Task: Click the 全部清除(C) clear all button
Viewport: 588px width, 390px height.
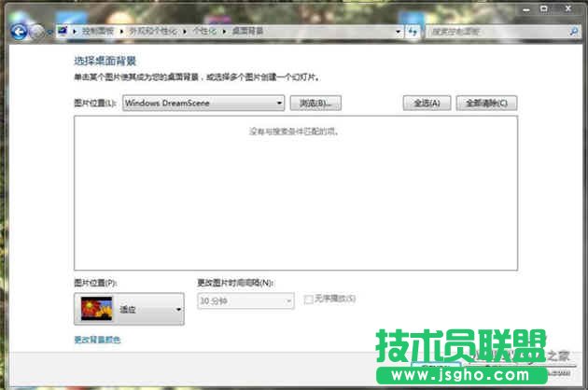Action: 487,104
